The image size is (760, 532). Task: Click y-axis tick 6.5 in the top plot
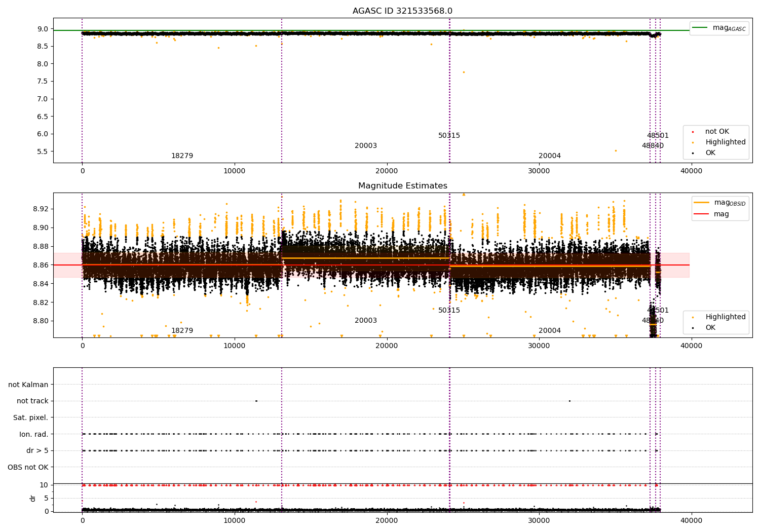coord(43,116)
